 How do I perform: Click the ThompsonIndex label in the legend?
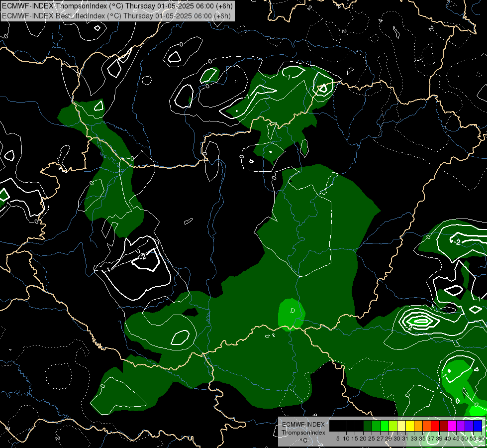[x=303, y=433]
